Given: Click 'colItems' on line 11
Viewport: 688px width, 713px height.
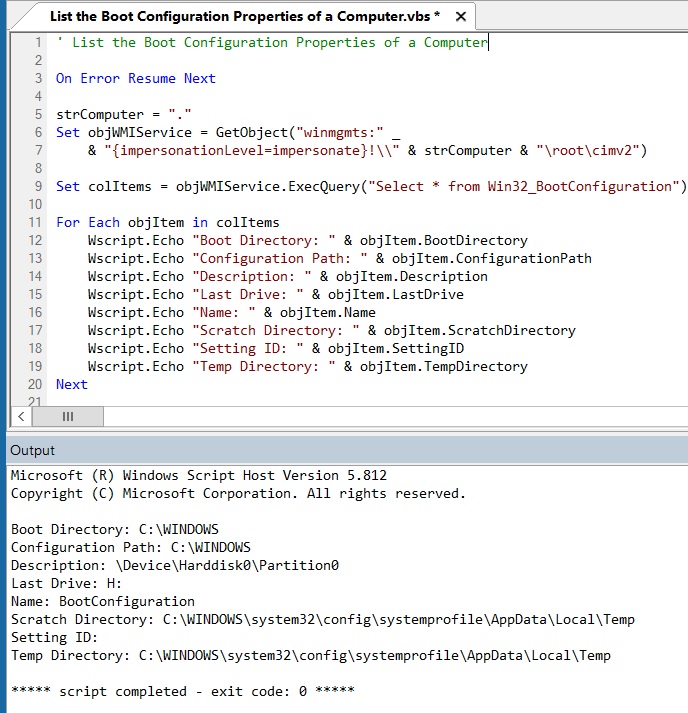Looking at the screenshot, I should pos(247,222).
